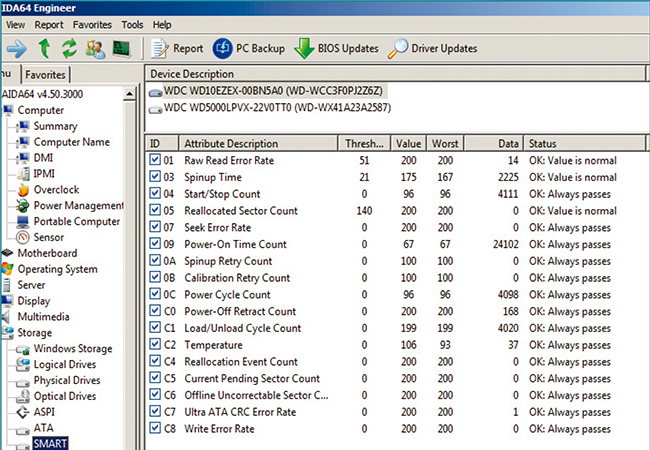This screenshot has height=450, width=650.
Task: Click Data value 24102 for Power-On Time
Action: click(505, 244)
